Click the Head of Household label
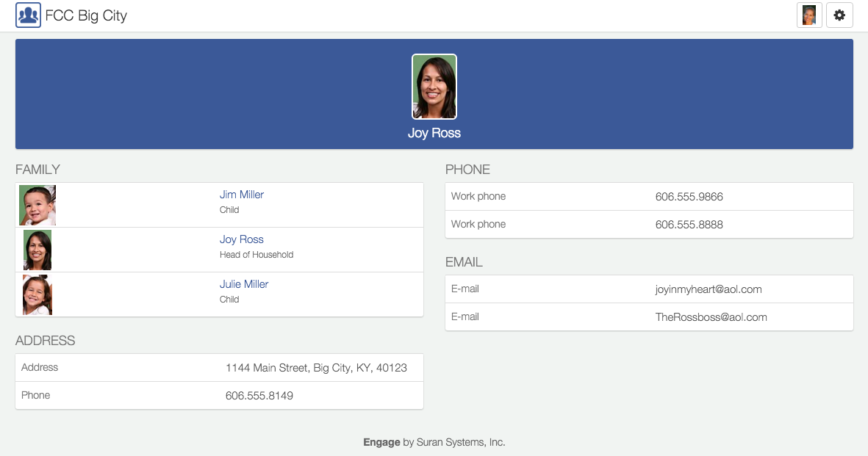 [256, 255]
